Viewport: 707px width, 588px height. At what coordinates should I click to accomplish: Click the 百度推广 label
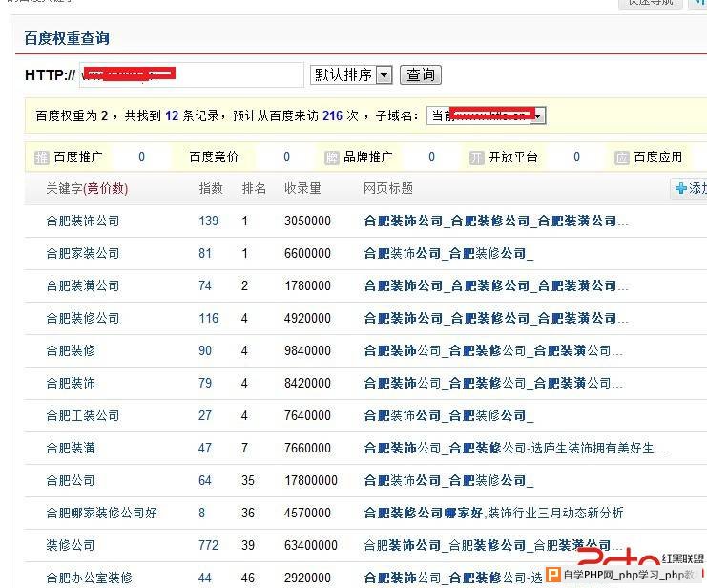(x=78, y=157)
